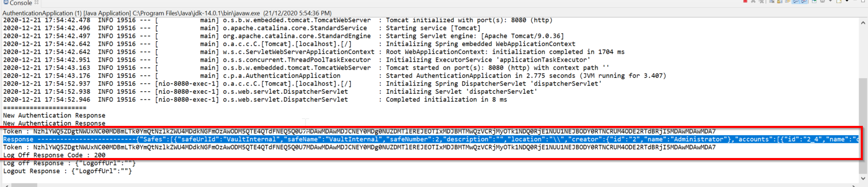Click 'Initializing Spring embedded WebApplicationContext' log line
The image size is (868, 187).
click(x=290, y=44)
